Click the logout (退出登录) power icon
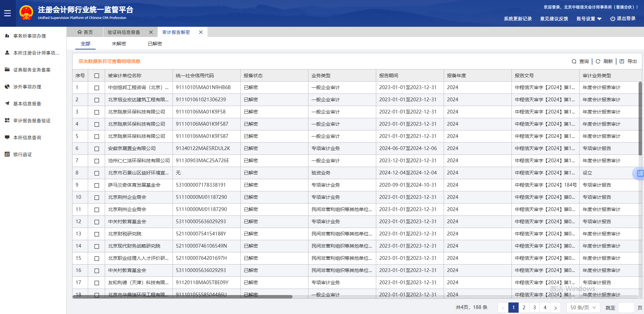This screenshot has height=314, width=644. (612, 19)
